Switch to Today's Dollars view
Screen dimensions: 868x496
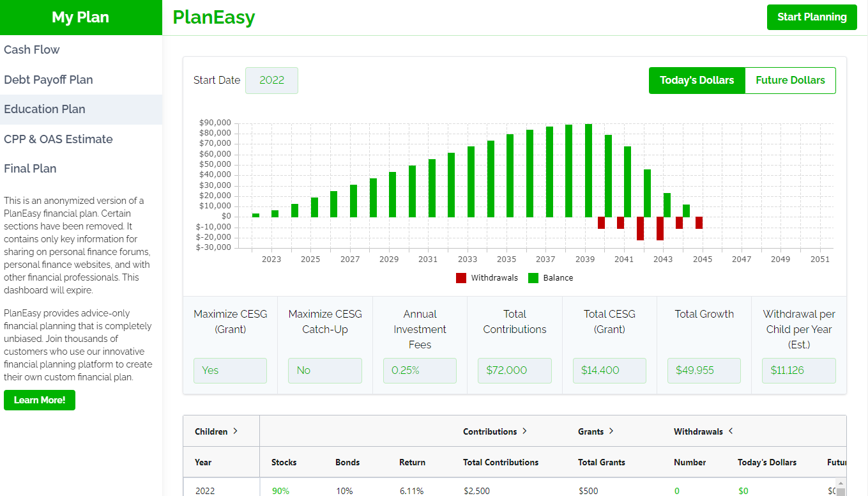[x=697, y=81]
